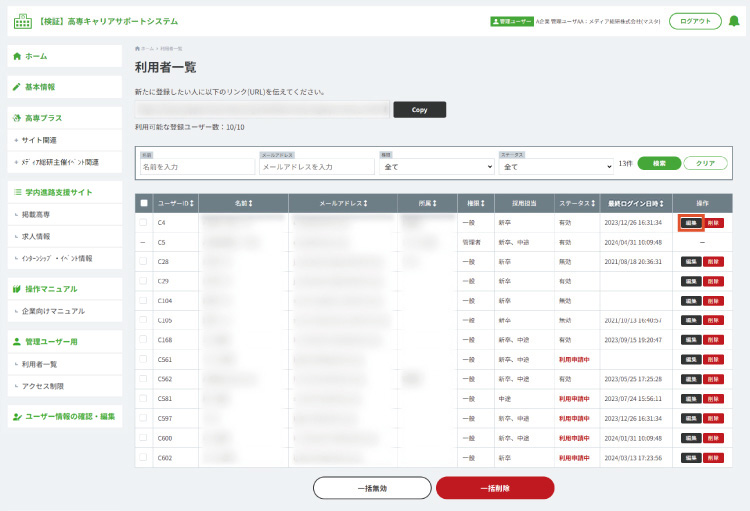The height and width of the screenshot is (511, 750).
Task: Sort by ステータス column arrows
Action: (593, 203)
